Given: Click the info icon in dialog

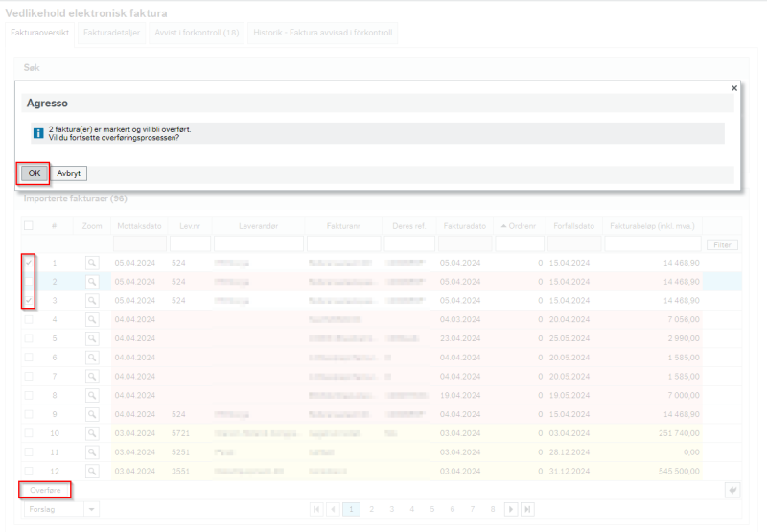Looking at the screenshot, I should [38, 133].
